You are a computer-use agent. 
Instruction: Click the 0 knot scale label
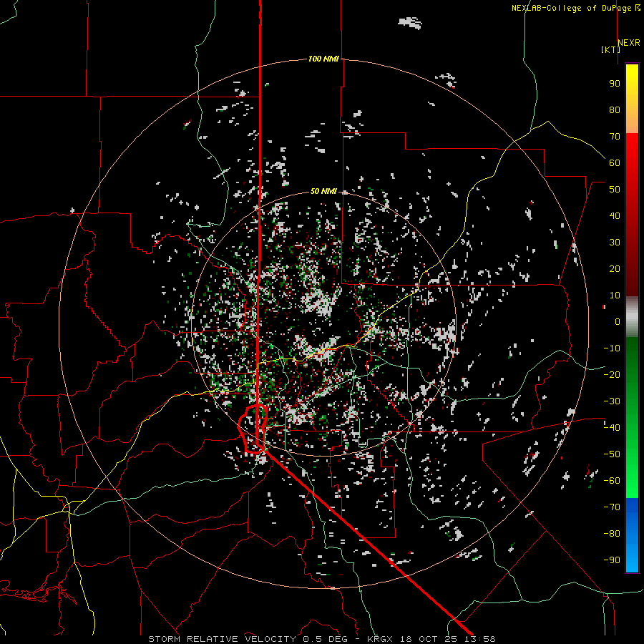(618, 321)
